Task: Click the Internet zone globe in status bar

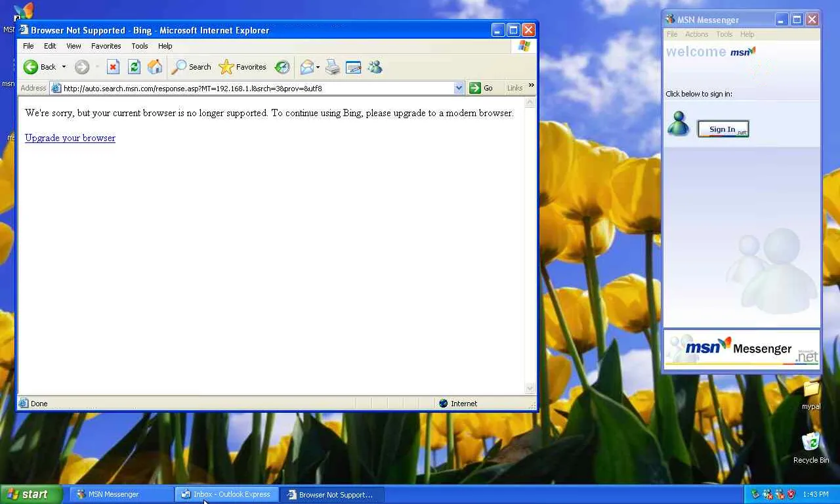Action: coord(443,404)
